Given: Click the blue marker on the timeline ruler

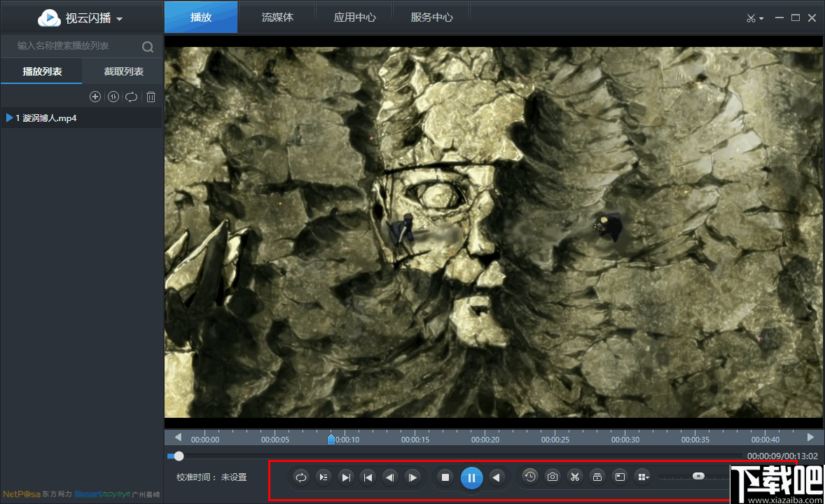Looking at the screenshot, I should [x=331, y=439].
